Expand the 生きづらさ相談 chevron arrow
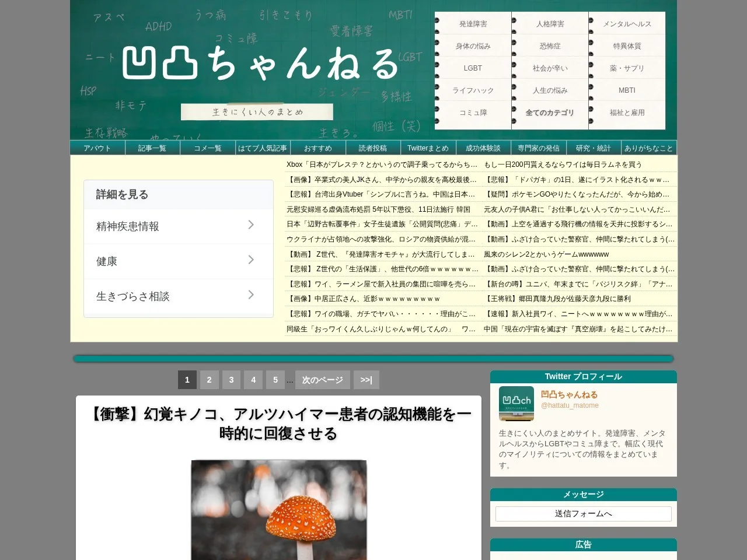Image resolution: width=747 pixels, height=560 pixels. point(251,295)
